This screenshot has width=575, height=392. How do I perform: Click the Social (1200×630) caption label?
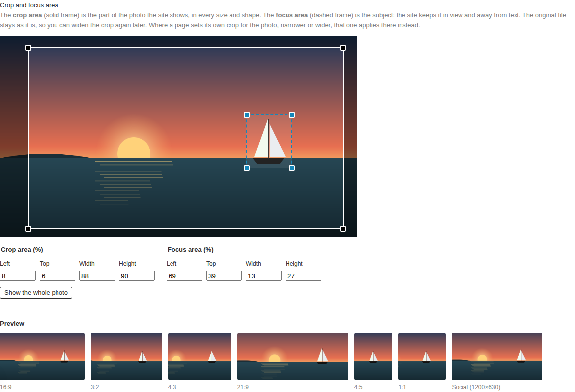[x=476, y=387]
